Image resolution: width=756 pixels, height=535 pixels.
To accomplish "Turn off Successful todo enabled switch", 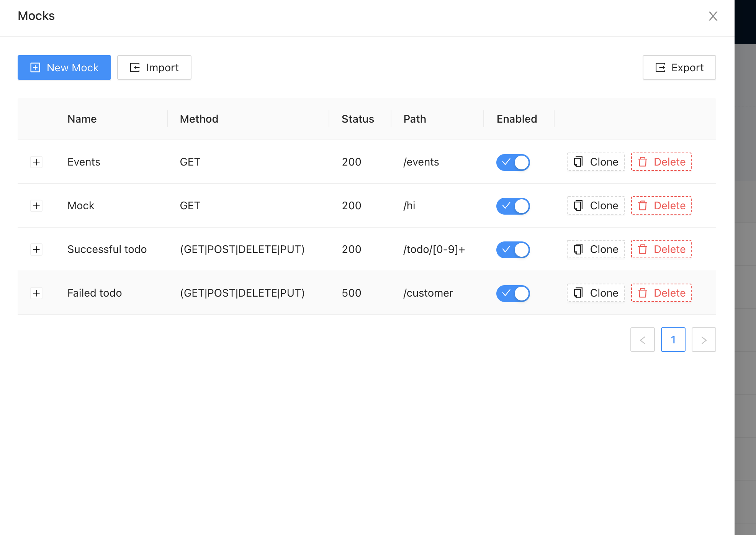I will 513,249.
